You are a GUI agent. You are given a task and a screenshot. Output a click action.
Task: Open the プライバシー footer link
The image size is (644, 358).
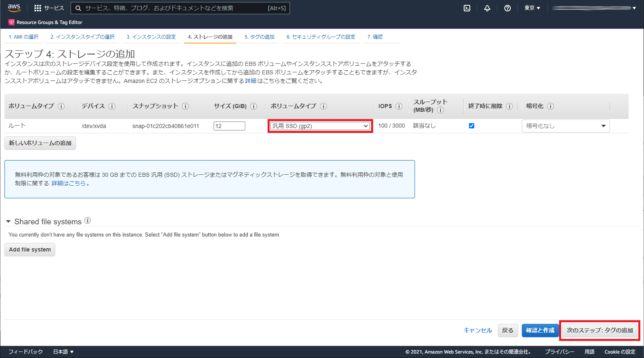coord(560,352)
